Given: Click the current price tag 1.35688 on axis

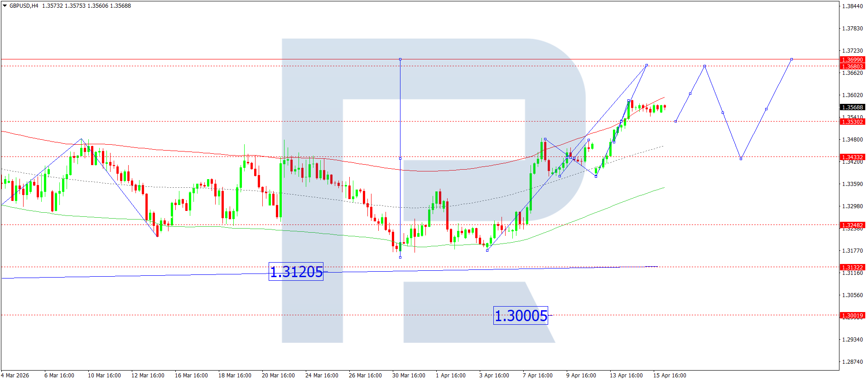Looking at the screenshot, I should coord(852,107).
